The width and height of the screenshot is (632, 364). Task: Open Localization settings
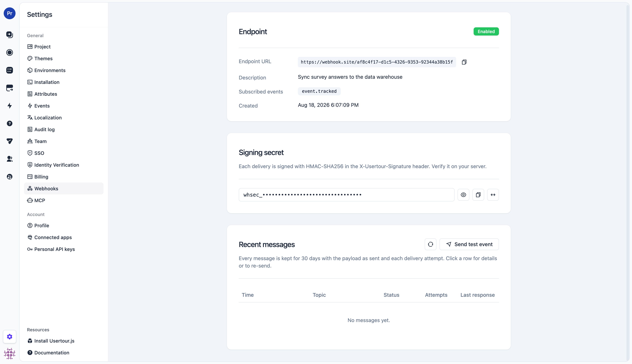tap(64, 118)
